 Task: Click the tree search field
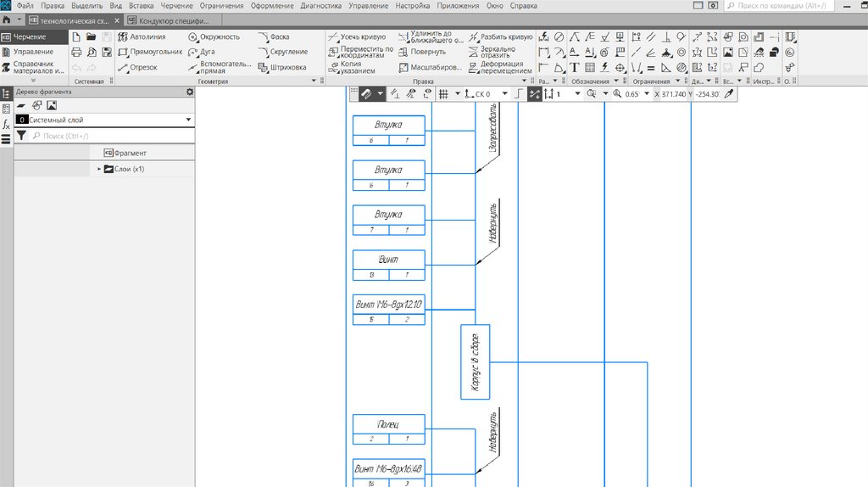pos(110,136)
